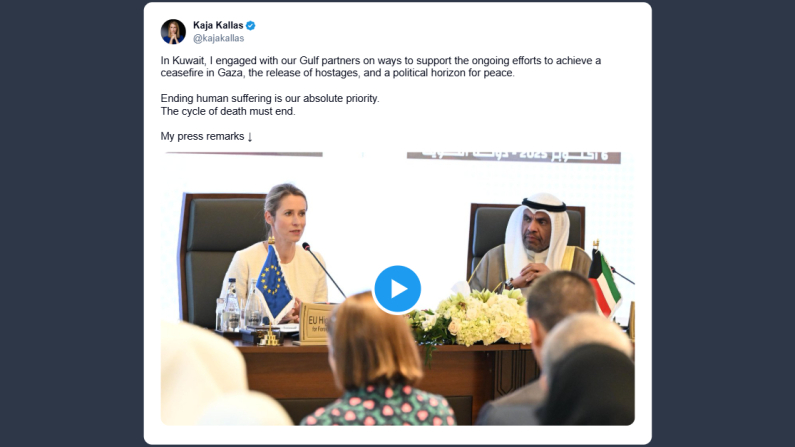Image resolution: width=795 pixels, height=447 pixels.
Task: Click the EU High Representative nameplate in video
Action: (x=316, y=323)
